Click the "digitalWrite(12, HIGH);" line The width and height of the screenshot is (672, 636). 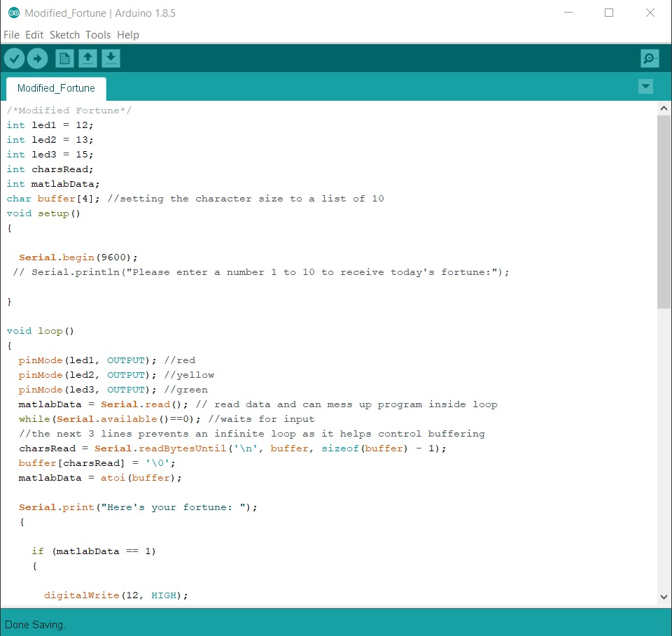click(115, 595)
